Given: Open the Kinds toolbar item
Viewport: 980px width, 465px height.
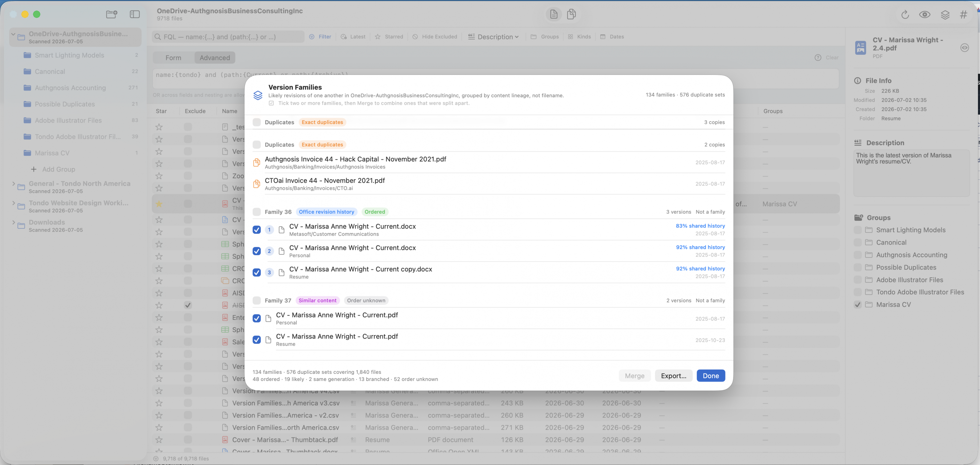Looking at the screenshot, I should point(579,37).
